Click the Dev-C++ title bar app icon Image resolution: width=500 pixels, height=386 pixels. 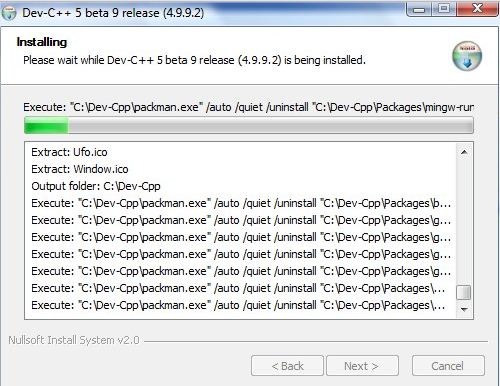click(9, 13)
